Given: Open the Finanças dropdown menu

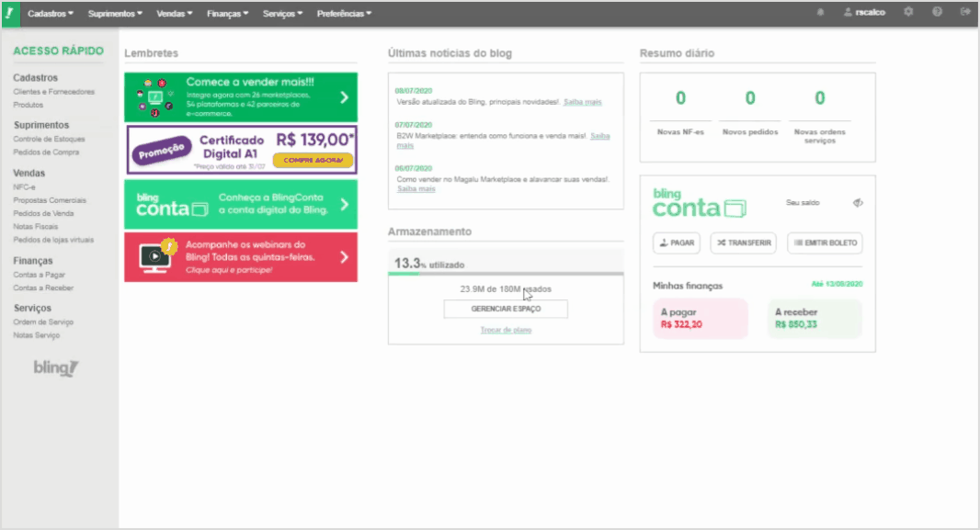Looking at the screenshot, I should pyautogui.click(x=227, y=13).
